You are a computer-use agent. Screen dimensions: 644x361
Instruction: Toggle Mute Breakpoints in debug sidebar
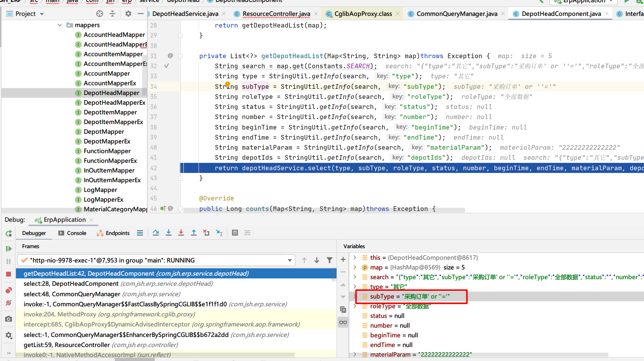coord(9,303)
